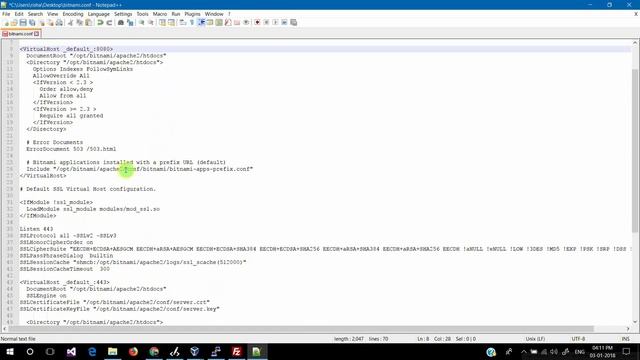640x360 pixels.
Task: Open the View menu
Action: (x=52, y=14)
